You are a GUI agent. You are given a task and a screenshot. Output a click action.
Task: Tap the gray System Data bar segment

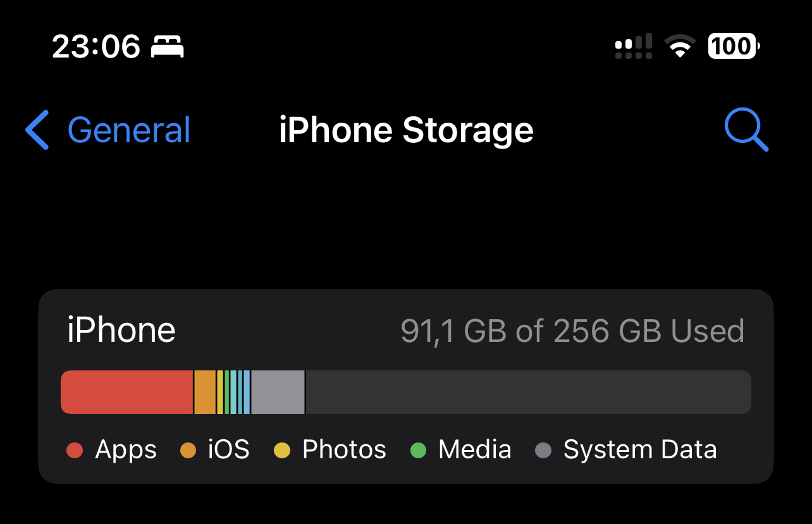point(278,393)
